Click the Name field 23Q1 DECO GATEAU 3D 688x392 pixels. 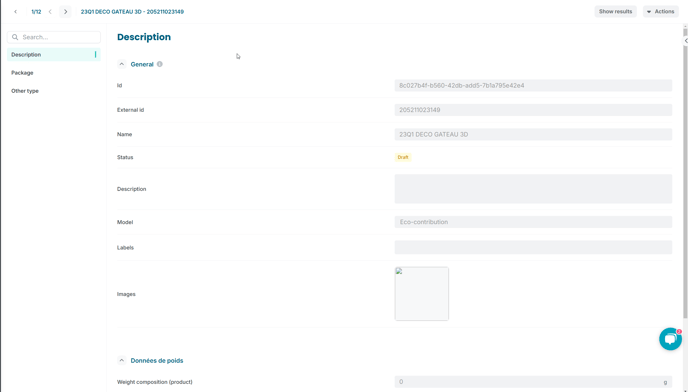tap(533, 134)
